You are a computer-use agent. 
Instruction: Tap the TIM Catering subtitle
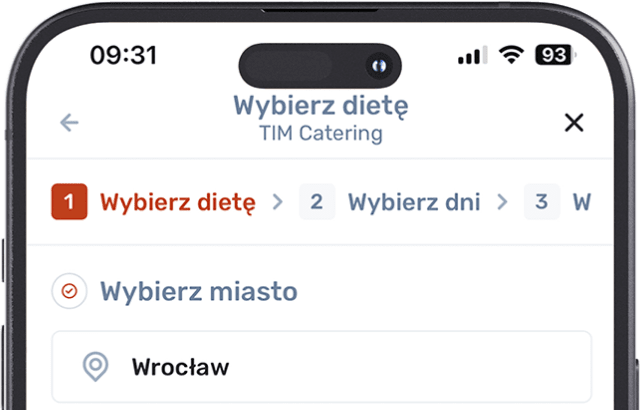tap(321, 134)
